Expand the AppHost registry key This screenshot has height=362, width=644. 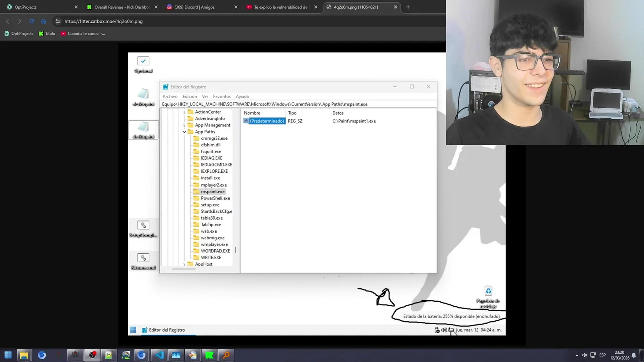[184, 264]
